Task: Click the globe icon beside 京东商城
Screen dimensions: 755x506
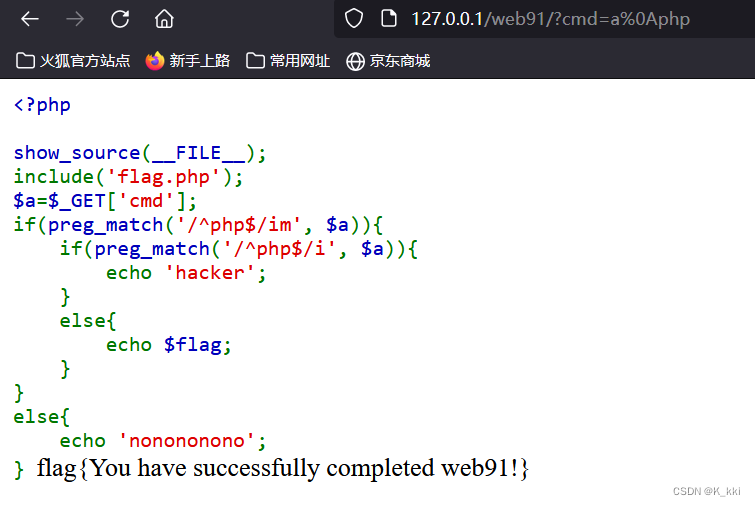Action: coord(355,62)
